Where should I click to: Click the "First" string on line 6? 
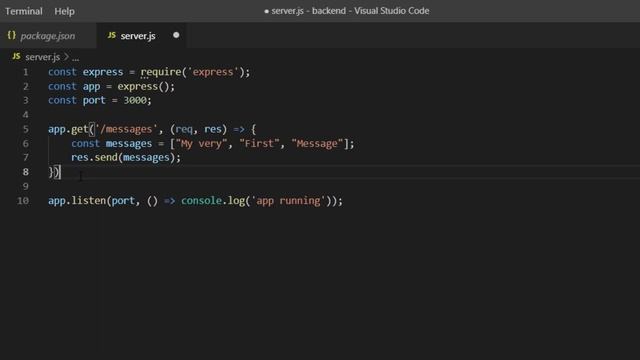259,144
